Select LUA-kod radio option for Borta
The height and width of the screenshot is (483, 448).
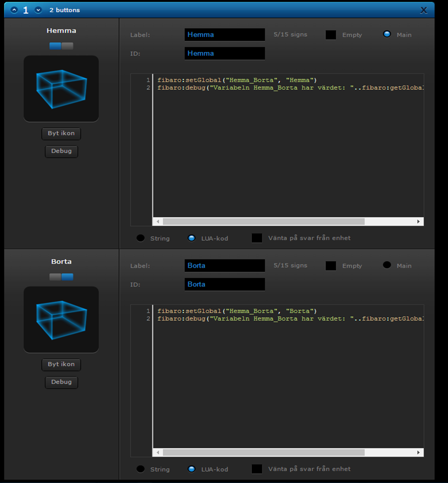(x=191, y=469)
